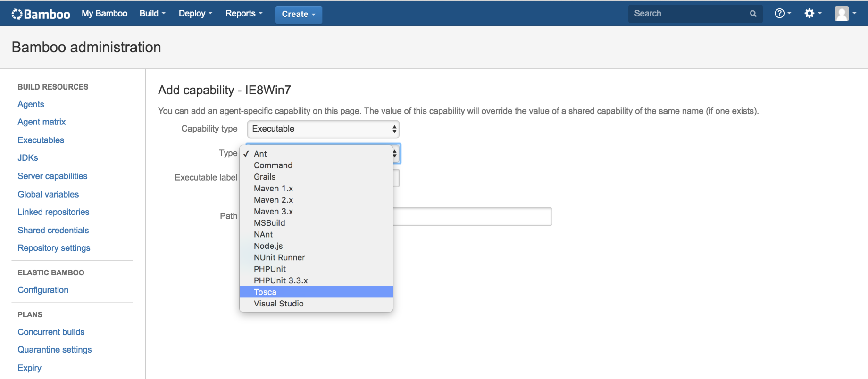Open Server capabilities link
Screen dimensions: 868x379
coord(52,176)
